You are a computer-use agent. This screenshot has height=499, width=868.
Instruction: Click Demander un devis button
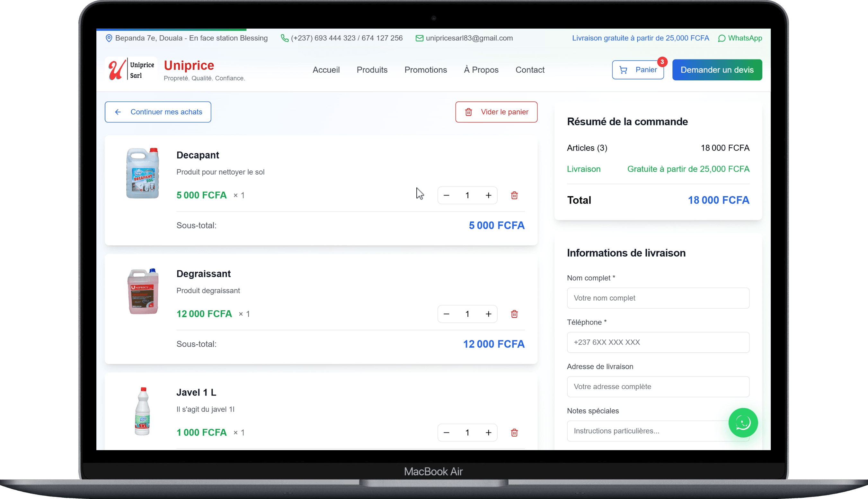(717, 70)
